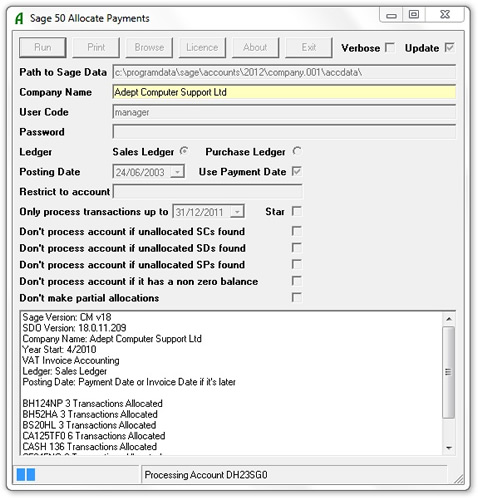Click the 'Year Start: 4/2010' log line

[59, 349]
